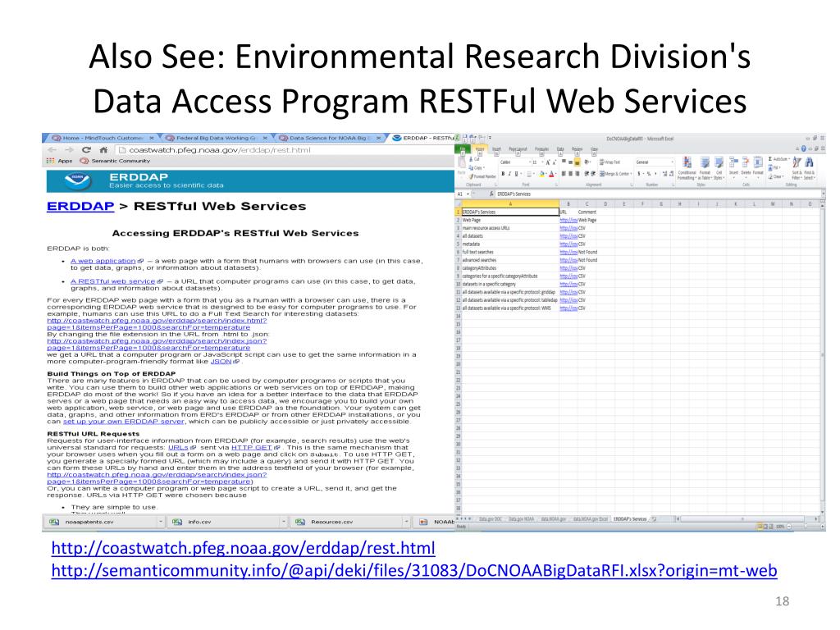The width and height of the screenshot is (840, 630).
Task: Reload the page in the browser
Action: [x=86, y=150]
